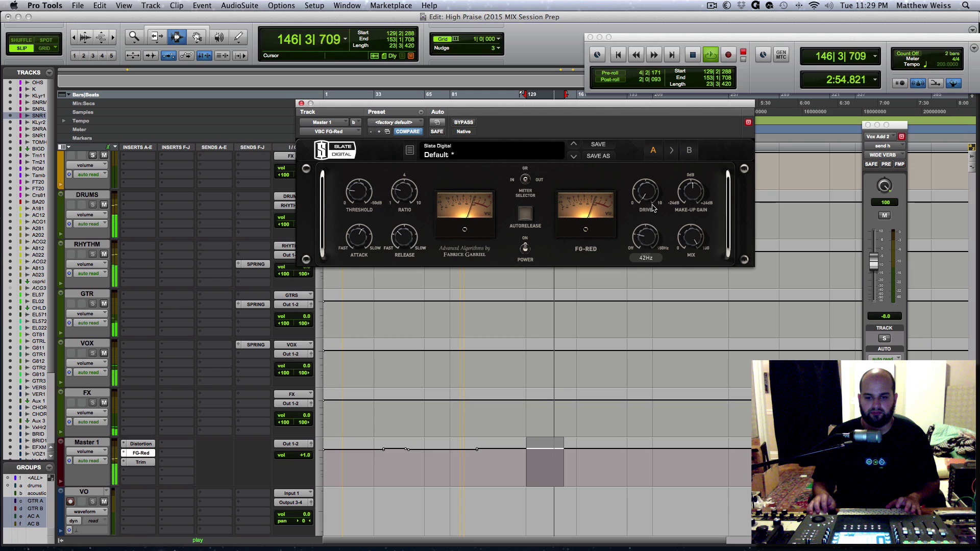Flip the POWER toggle switch
Screen dimensions: 980x551
click(525, 248)
